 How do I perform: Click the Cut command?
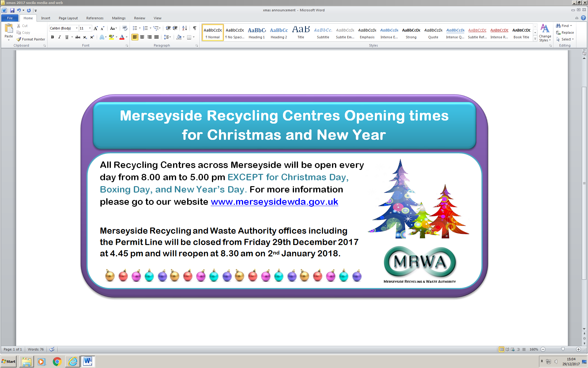tap(22, 26)
